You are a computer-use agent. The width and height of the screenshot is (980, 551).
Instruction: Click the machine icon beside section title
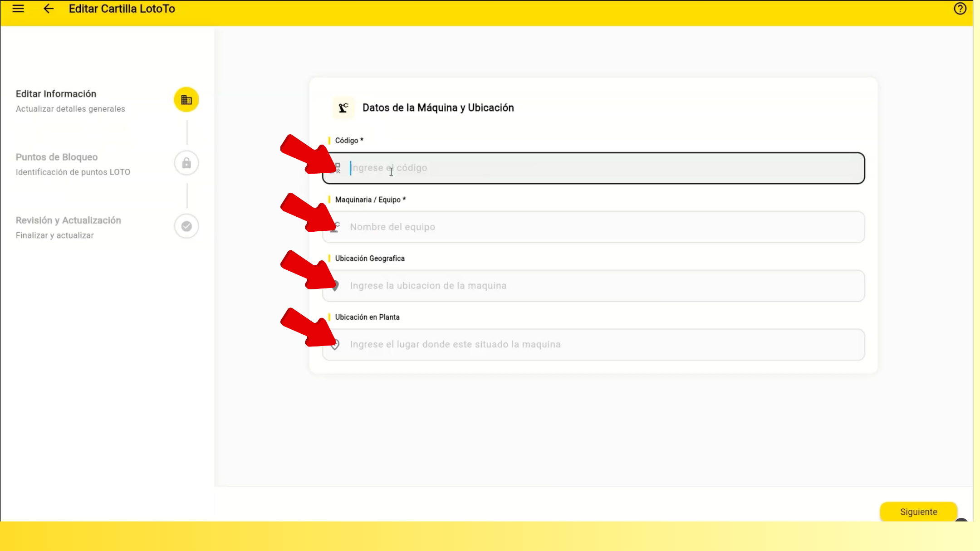pyautogui.click(x=343, y=108)
